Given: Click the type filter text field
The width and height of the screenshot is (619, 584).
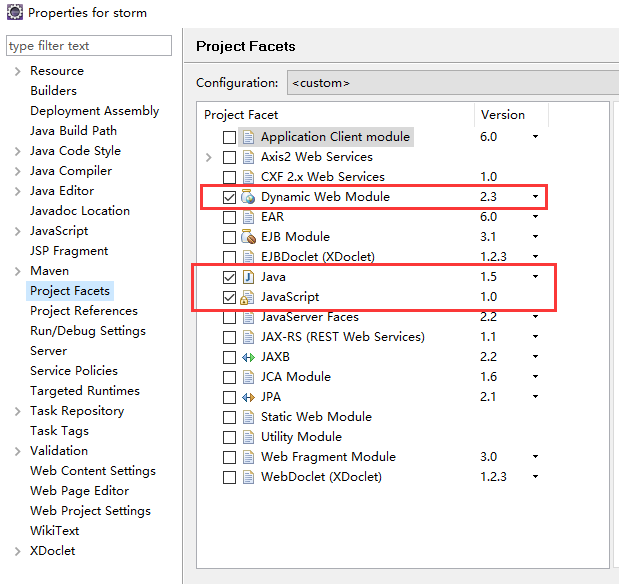Looking at the screenshot, I should coord(89,46).
